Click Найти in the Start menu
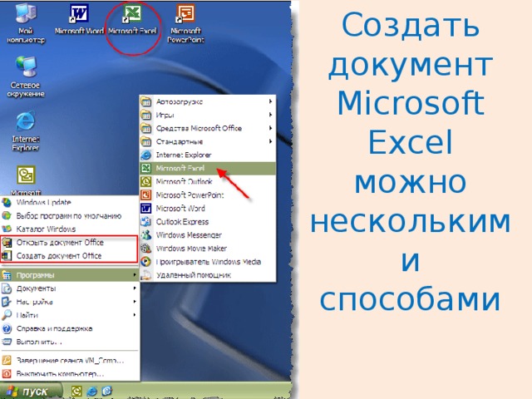532x399 pixels. (70, 315)
